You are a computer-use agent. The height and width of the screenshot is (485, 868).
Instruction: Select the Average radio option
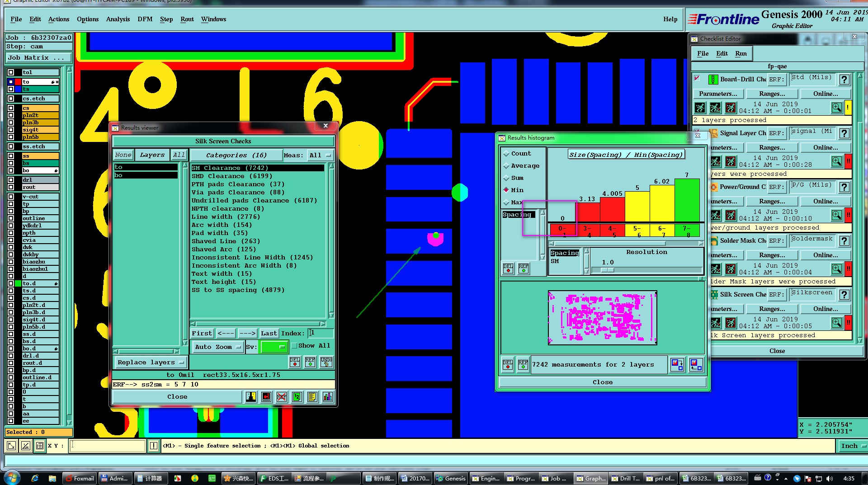506,166
